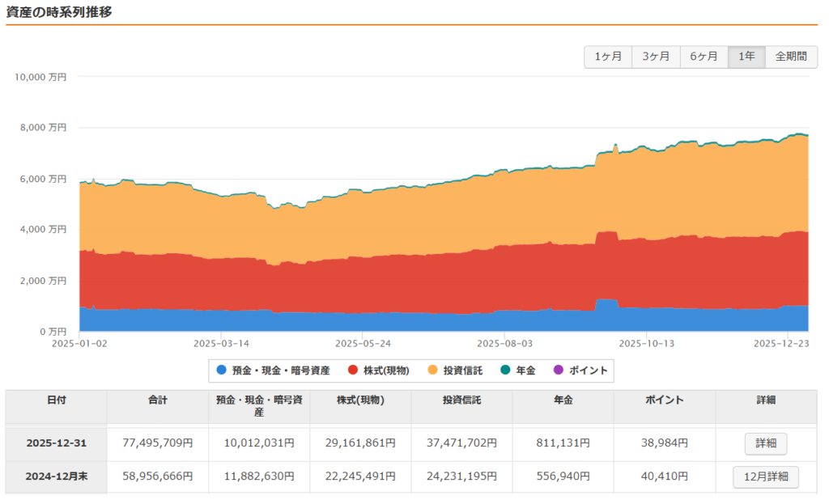Open the 12月詳細 button
This screenshot has height=504, width=829.
pyautogui.click(x=765, y=477)
